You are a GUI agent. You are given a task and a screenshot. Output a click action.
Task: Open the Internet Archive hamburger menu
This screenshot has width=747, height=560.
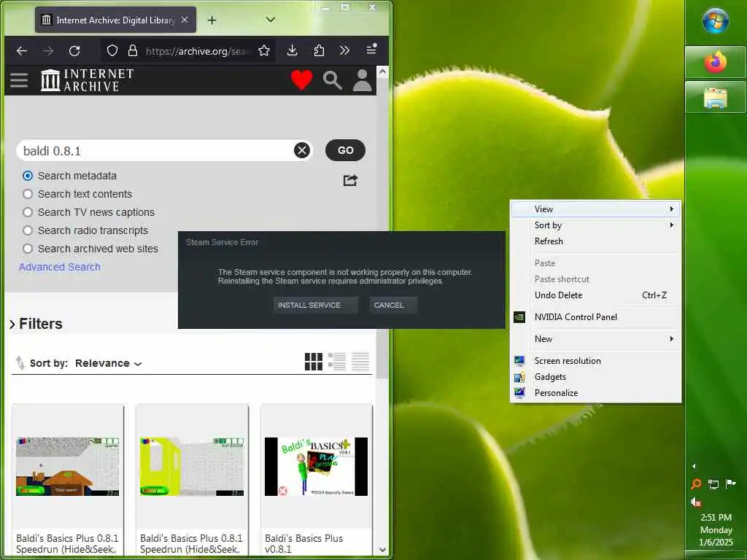(x=19, y=80)
